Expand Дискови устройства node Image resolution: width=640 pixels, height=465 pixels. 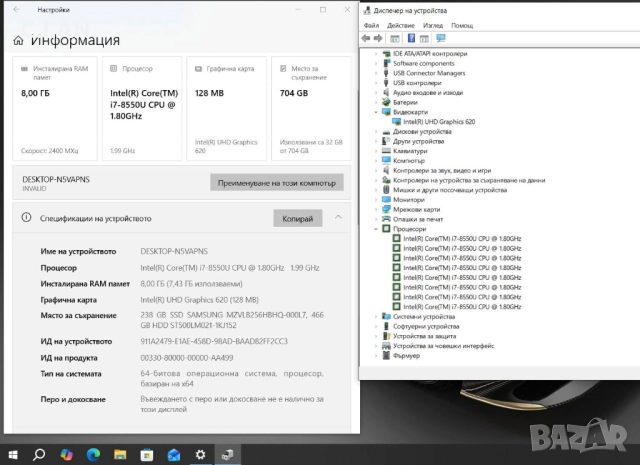[x=376, y=131]
